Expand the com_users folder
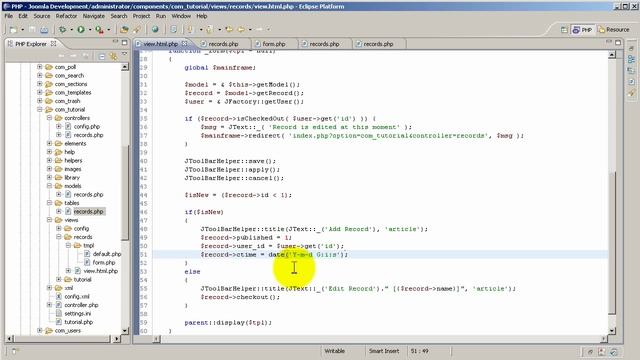Screen dimensions: 640x360 coord(40,330)
